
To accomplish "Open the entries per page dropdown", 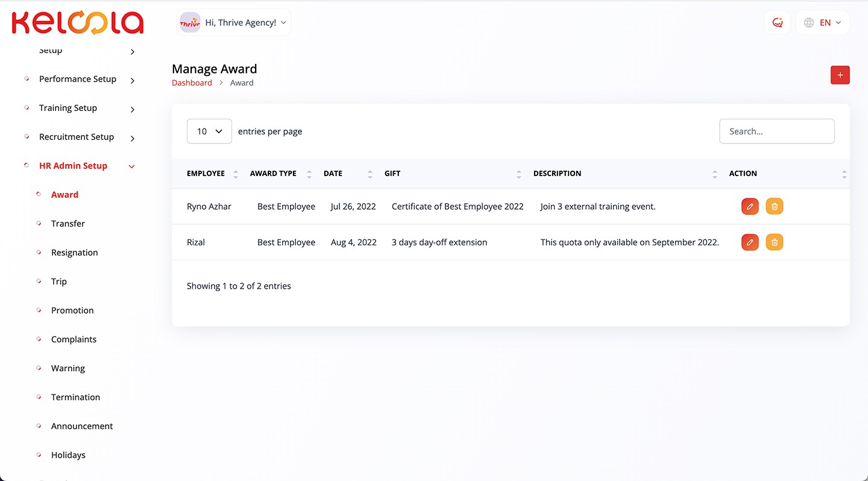I will (209, 131).
